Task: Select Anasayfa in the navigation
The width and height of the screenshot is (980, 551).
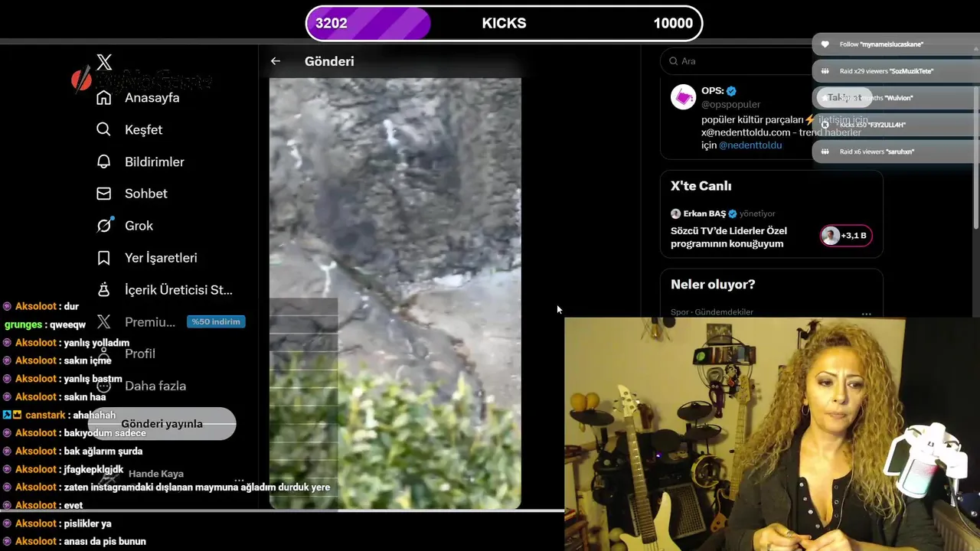Action: coord(152,98)
